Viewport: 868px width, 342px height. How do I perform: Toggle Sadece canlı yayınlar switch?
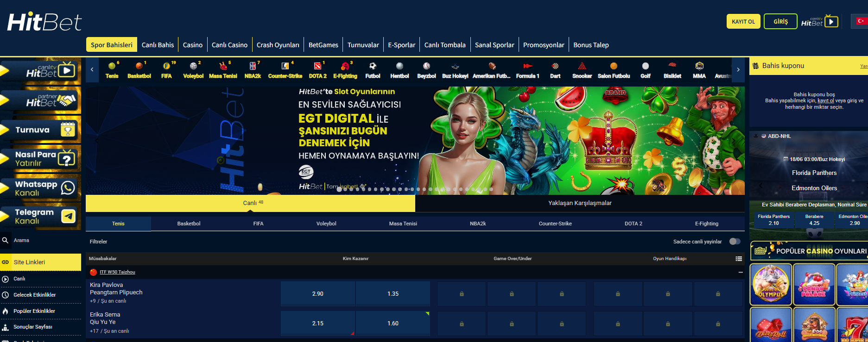pos(735,242)
